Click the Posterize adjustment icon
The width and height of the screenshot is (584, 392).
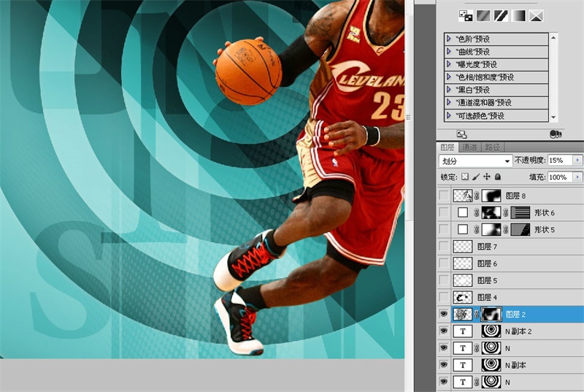pos(483,15)
